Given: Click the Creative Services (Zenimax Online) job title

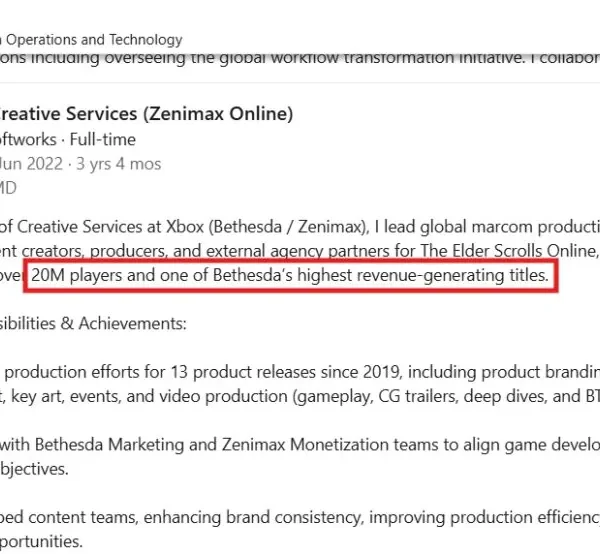Looking at the screenshot, I should [x=146, y=114].
